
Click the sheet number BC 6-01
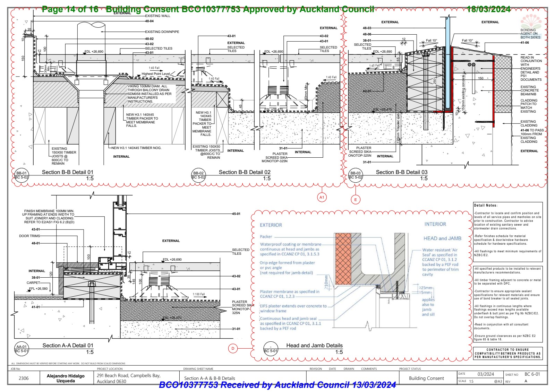click(532, 374)
